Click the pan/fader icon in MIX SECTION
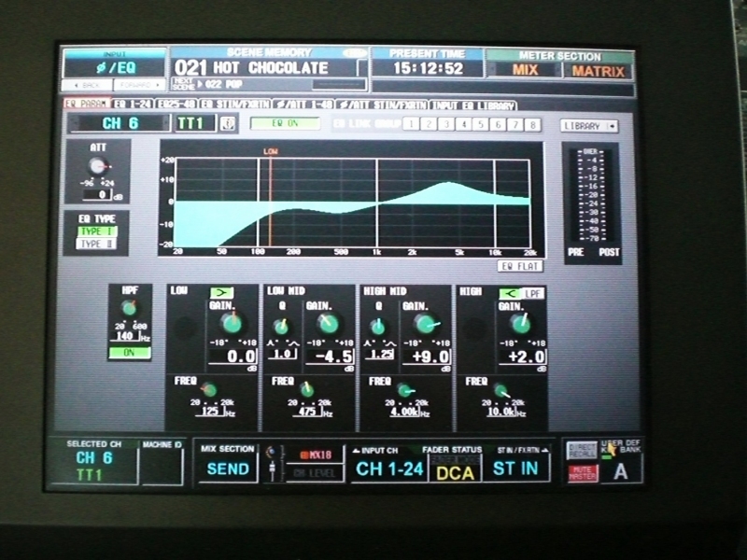 pos(272,463)
